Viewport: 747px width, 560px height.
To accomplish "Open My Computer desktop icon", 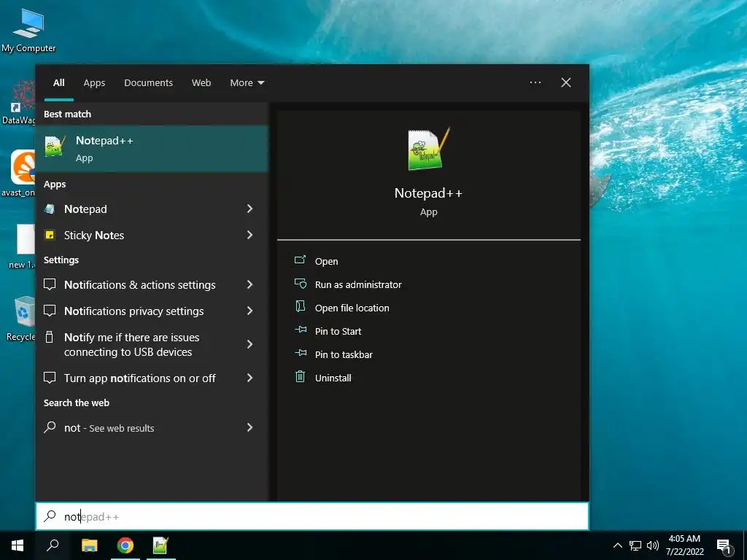I will (x=28, y=30).
